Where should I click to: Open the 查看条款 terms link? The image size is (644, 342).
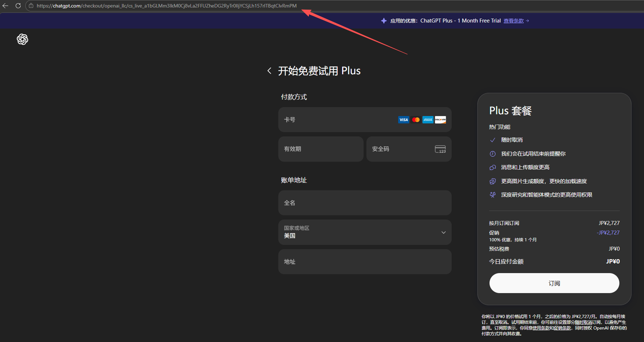pos(513,21)
